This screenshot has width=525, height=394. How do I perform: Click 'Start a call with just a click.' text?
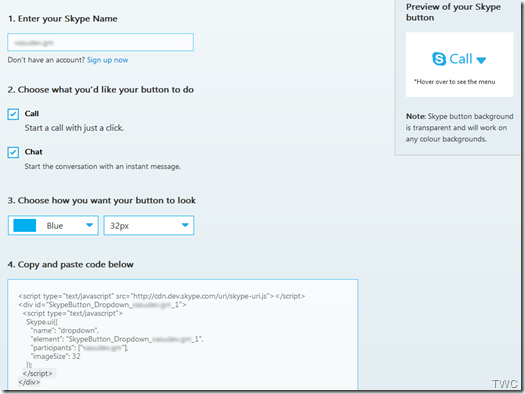click(x=74, y=128)
